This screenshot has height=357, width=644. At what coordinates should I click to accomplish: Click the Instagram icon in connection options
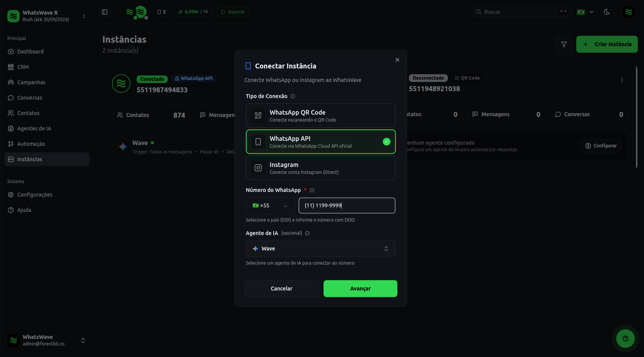click(258, 168)
